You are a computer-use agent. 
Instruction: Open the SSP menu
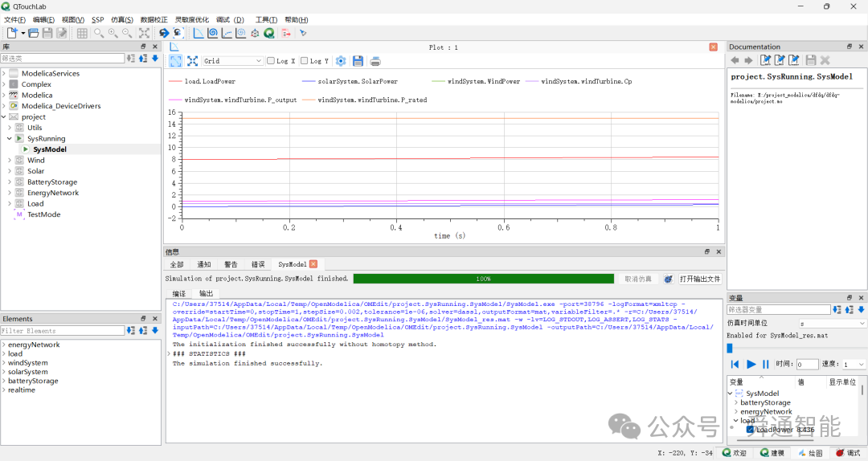[97, 19]
